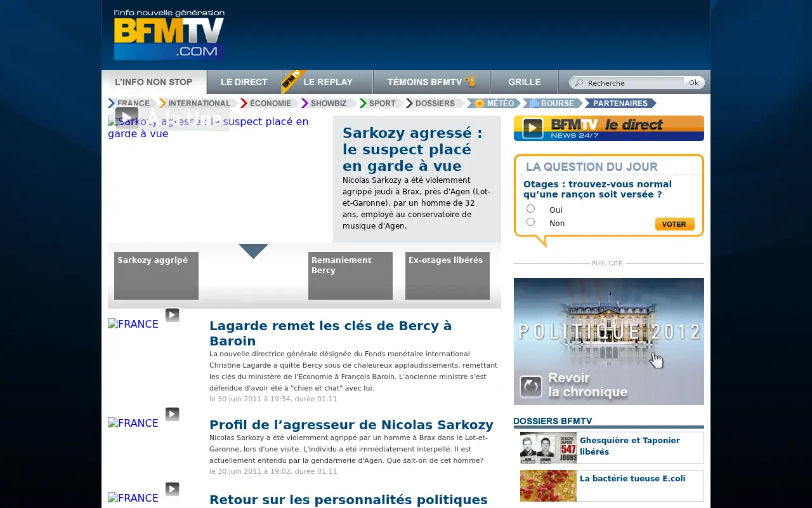812x508 pixels.
Task: Open dossier Ghesquière et Taponier libérés
Action: [x=630, y=446]
